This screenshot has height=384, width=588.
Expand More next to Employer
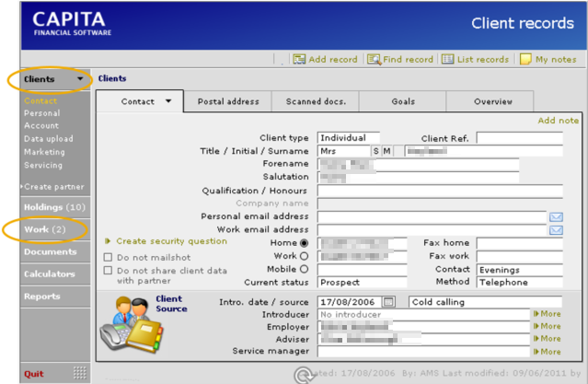point(548,326)
